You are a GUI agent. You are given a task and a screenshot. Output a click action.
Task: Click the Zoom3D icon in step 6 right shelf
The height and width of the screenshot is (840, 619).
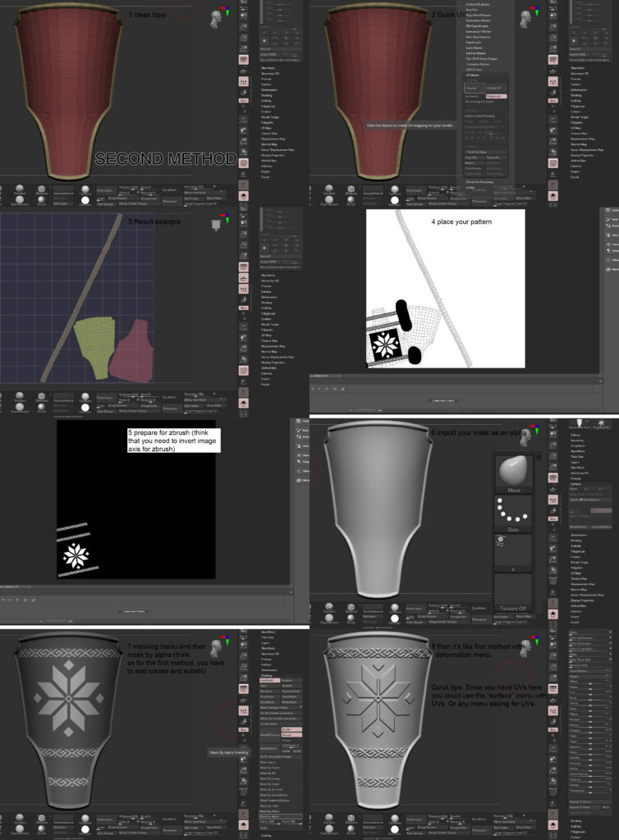point(553,559)
